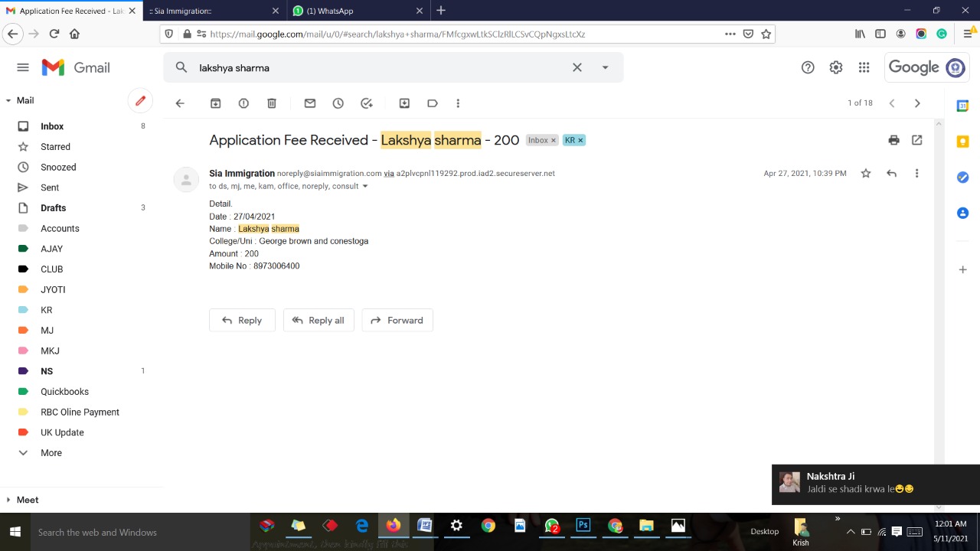Switch to WhatsApp browser tab
980x551 pixels.
pos(358,11)
